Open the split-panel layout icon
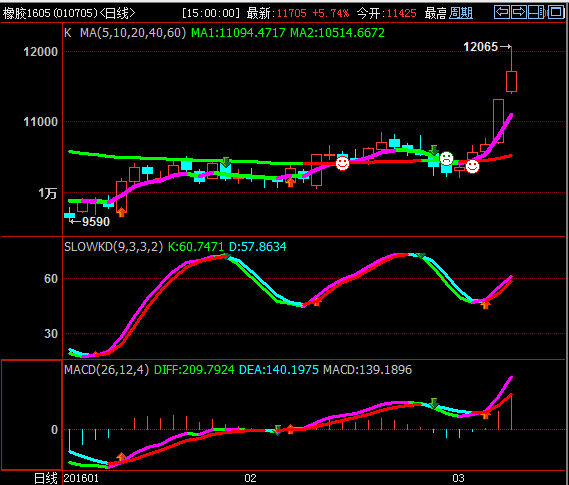The width and height of the screenshot is (569, 485). click(x=536, y=12)
